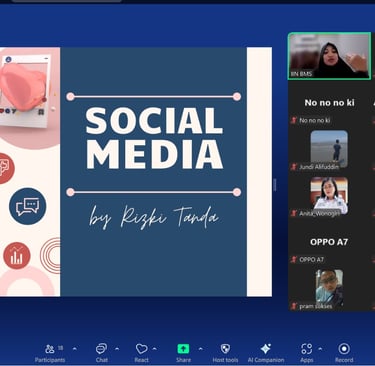
Task: Click the OPPO A7 participant tile
Action: [x=329, y=242]
